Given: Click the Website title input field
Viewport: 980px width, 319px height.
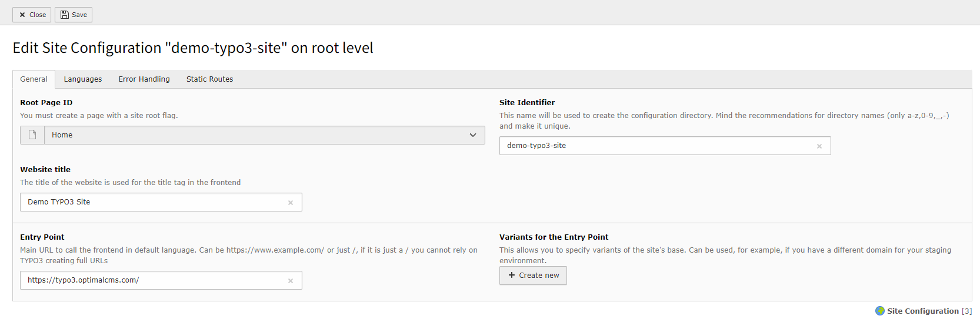Looking at the screenshot, I should [x=153, y=202].
